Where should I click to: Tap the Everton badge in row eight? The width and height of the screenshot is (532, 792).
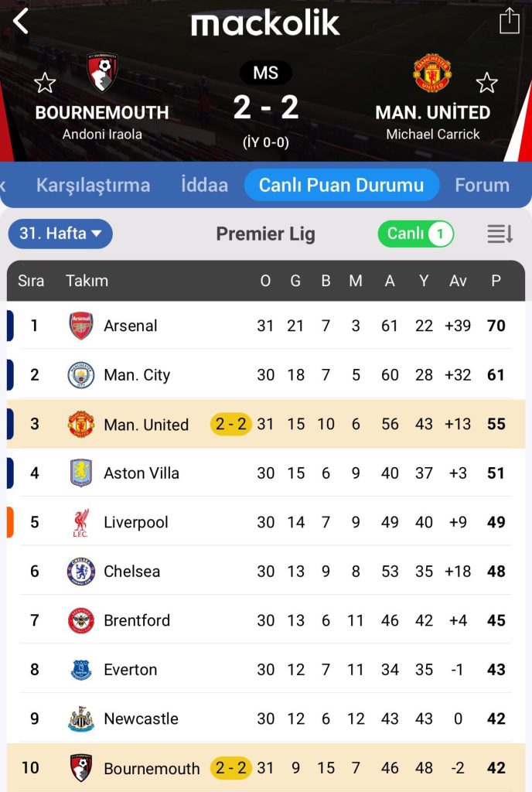point(80,670)
